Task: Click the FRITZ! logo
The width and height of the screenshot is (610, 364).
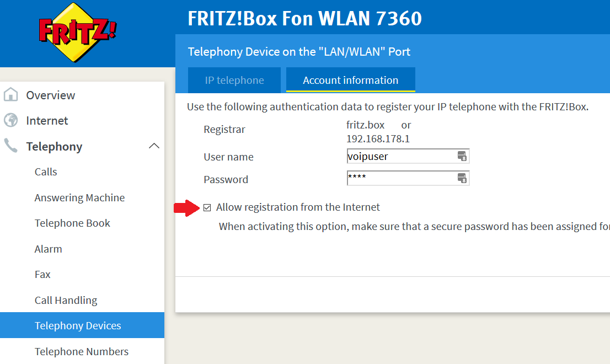Action: [77, 33]
